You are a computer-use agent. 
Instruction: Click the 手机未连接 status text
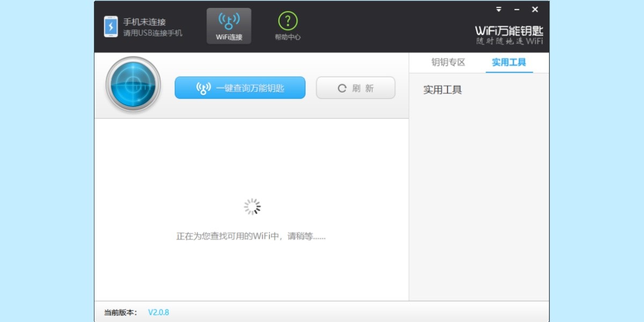[x=144, y=22]
